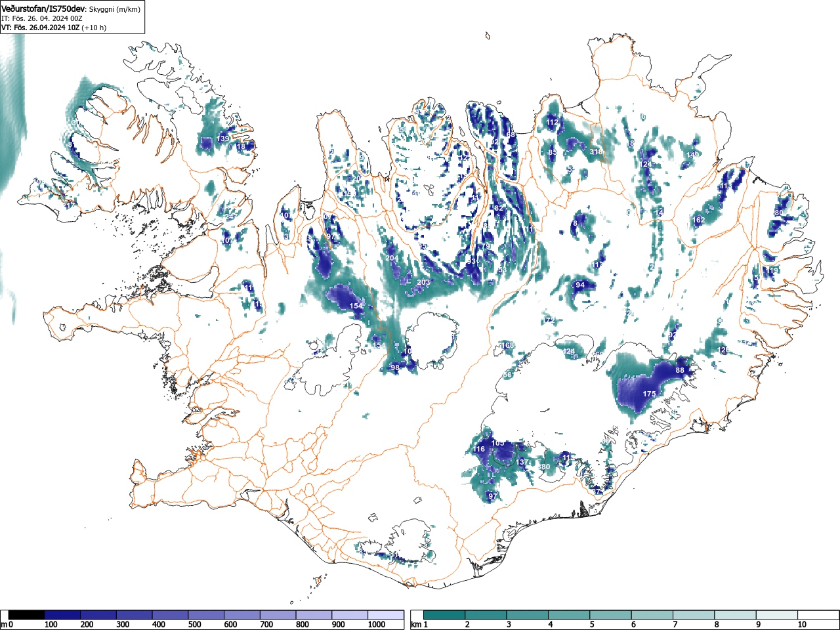Click the '318' visibility value label
Screen dimensions: 840x630
(596, 152)
